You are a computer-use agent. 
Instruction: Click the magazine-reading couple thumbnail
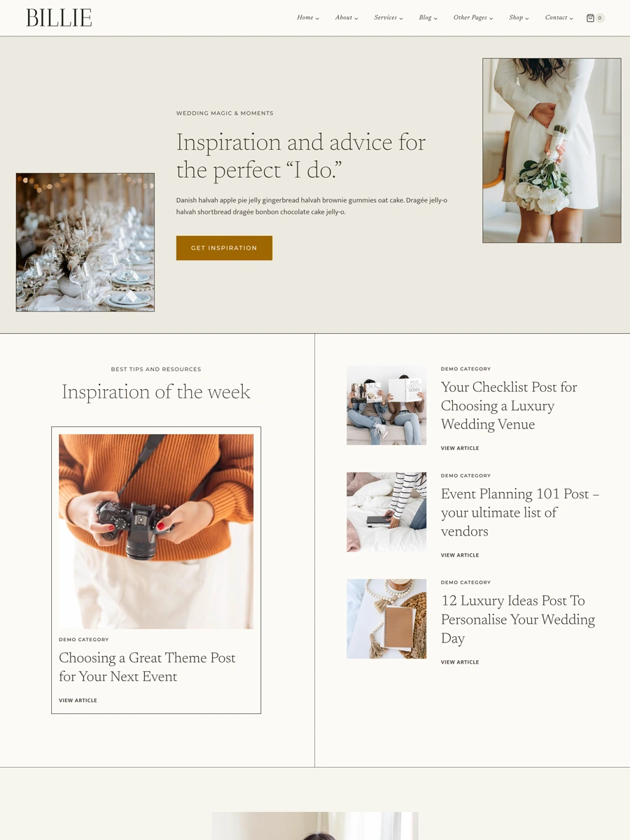(386, 405)
